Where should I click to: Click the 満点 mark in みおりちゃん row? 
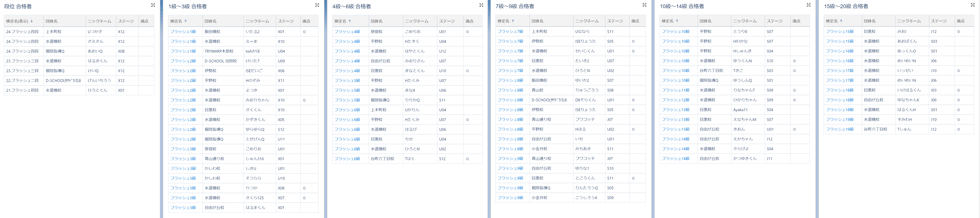(x=304, y=100)
